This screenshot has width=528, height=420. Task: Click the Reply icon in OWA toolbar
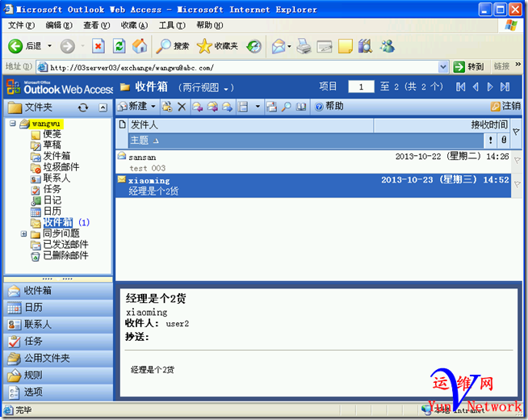pos(197,107)
